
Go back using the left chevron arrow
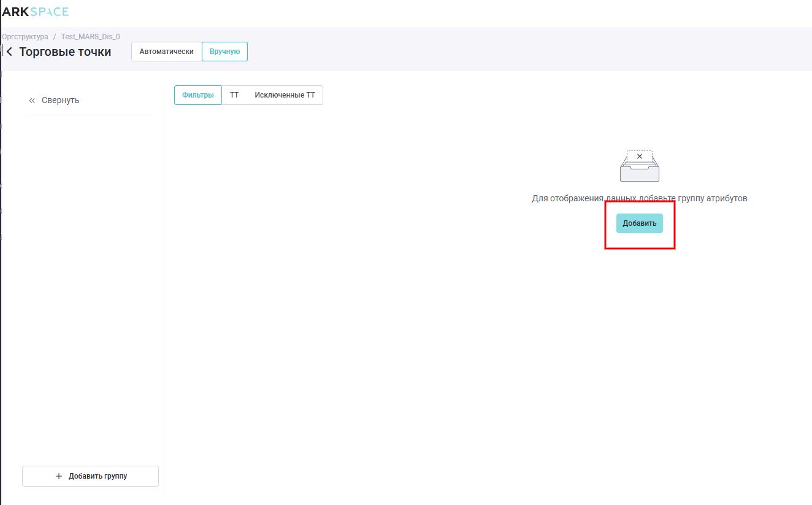[x=9, y=52]
